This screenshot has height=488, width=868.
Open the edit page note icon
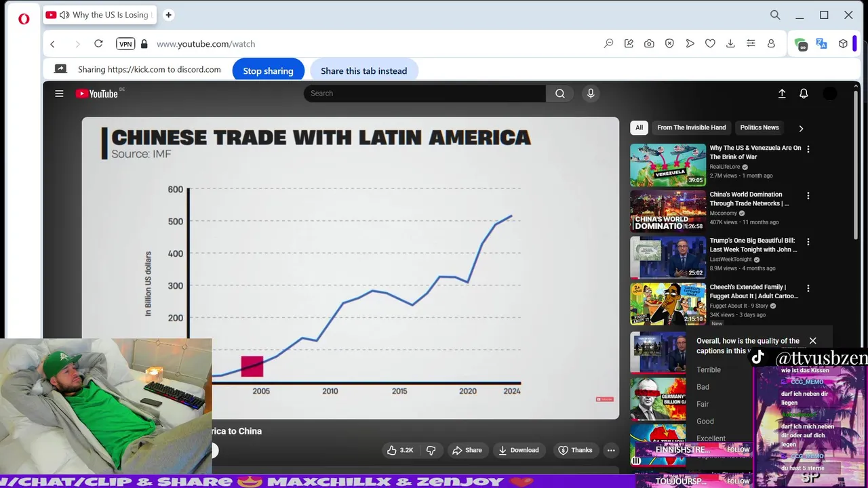pos(629,43)
